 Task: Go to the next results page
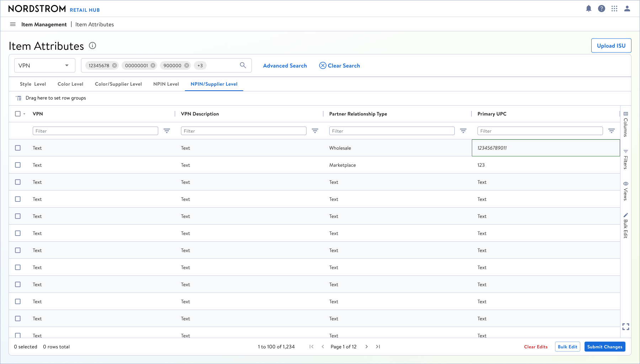click(367, 347)
